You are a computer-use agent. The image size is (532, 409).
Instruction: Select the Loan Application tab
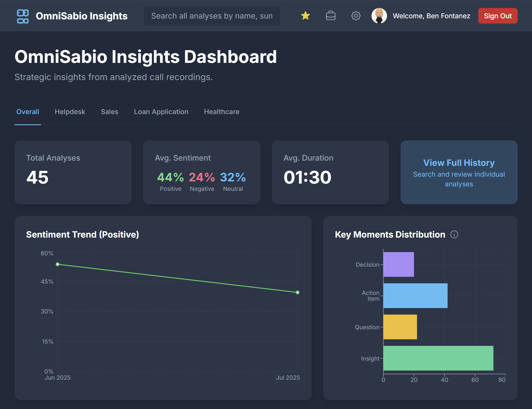click(x=161, y=112)
